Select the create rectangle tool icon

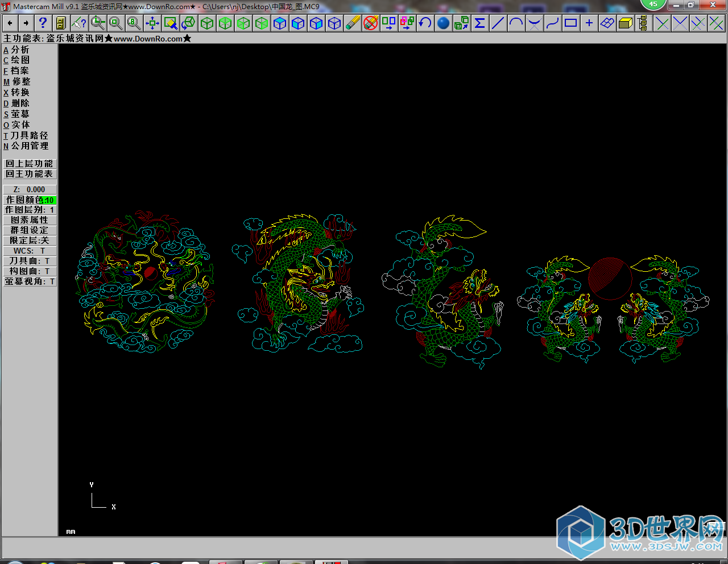(x=571, y=23)
